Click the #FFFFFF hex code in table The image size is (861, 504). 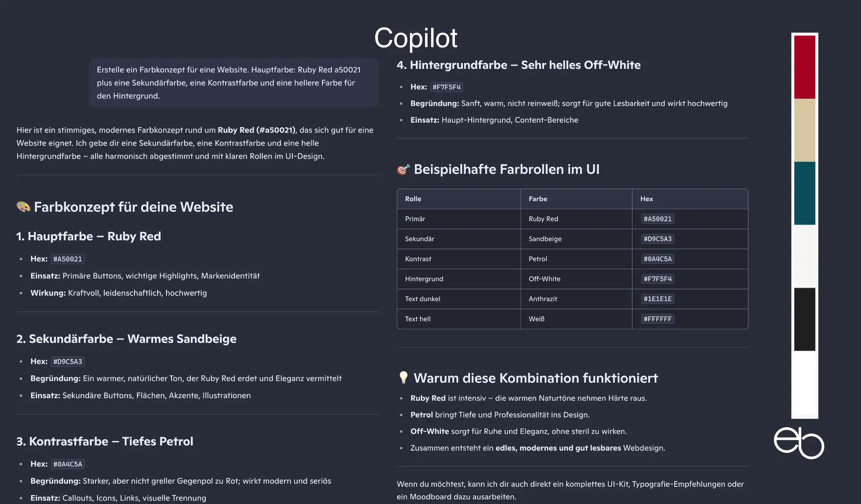pyautogui.click(x=658, y=319)
